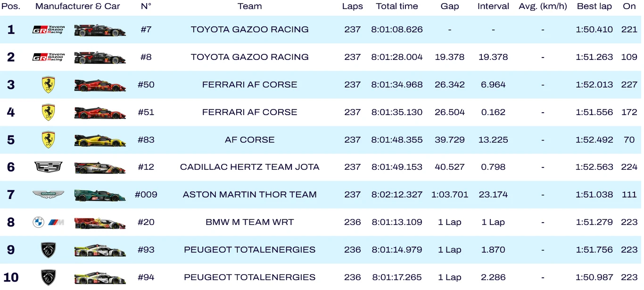Screen dimensions: 644x290
Task: Open the CADILLAC HERTZ TEAM JOTA team name
Action: pos(250,167)
